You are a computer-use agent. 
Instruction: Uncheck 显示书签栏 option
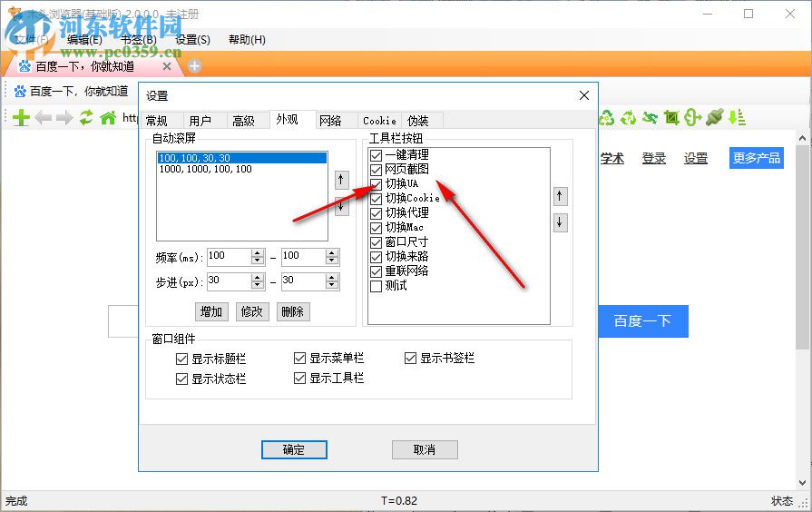[410, 358]
